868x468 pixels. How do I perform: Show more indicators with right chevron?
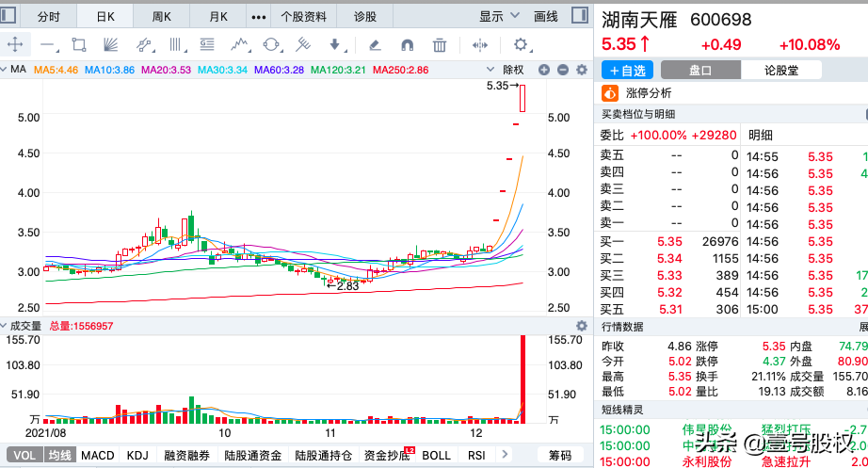(505, 455)
